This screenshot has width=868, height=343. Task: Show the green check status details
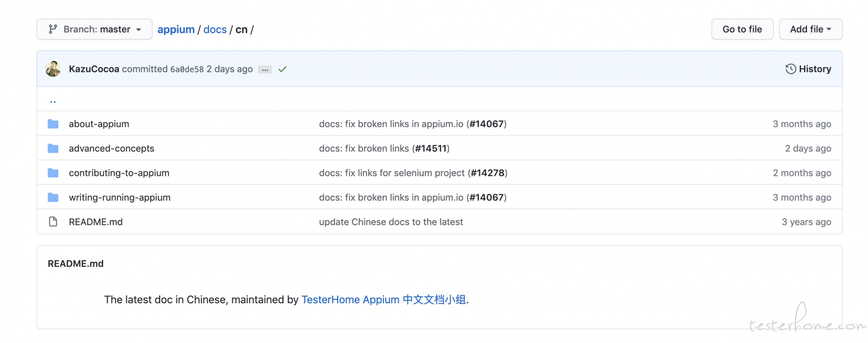[x=283, y=69]
